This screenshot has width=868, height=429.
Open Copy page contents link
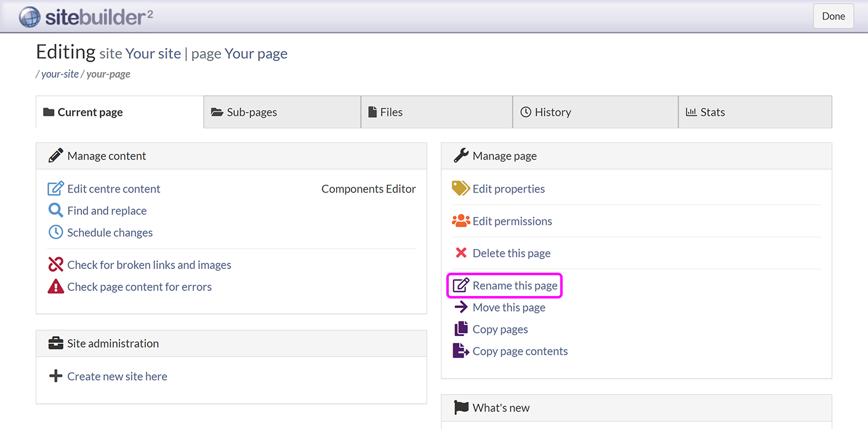coord(520,351)
